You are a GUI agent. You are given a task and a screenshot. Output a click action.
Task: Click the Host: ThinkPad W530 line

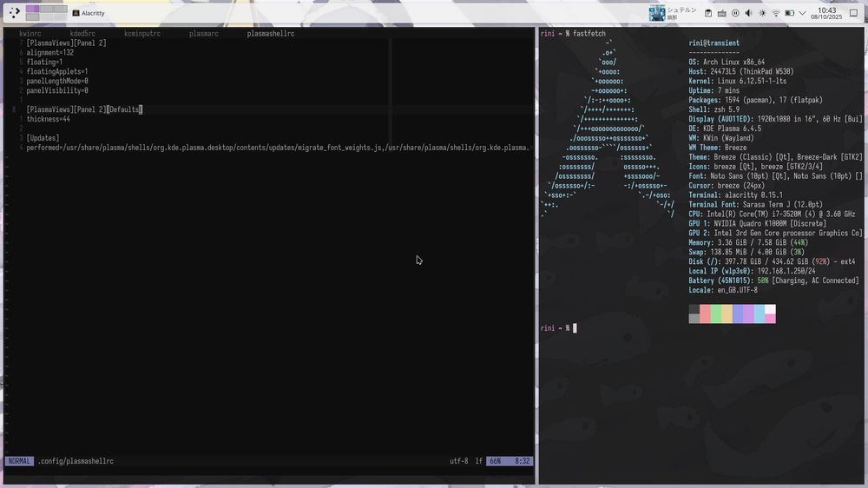(741, 71)
